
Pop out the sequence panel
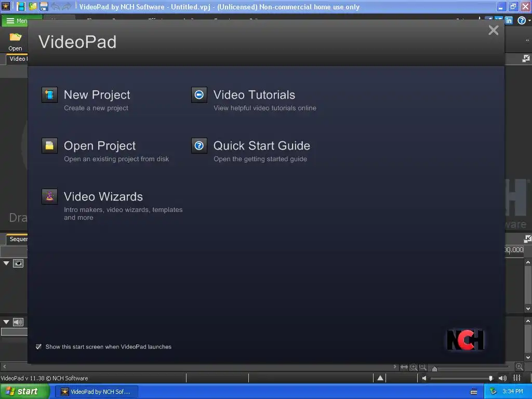528,239
